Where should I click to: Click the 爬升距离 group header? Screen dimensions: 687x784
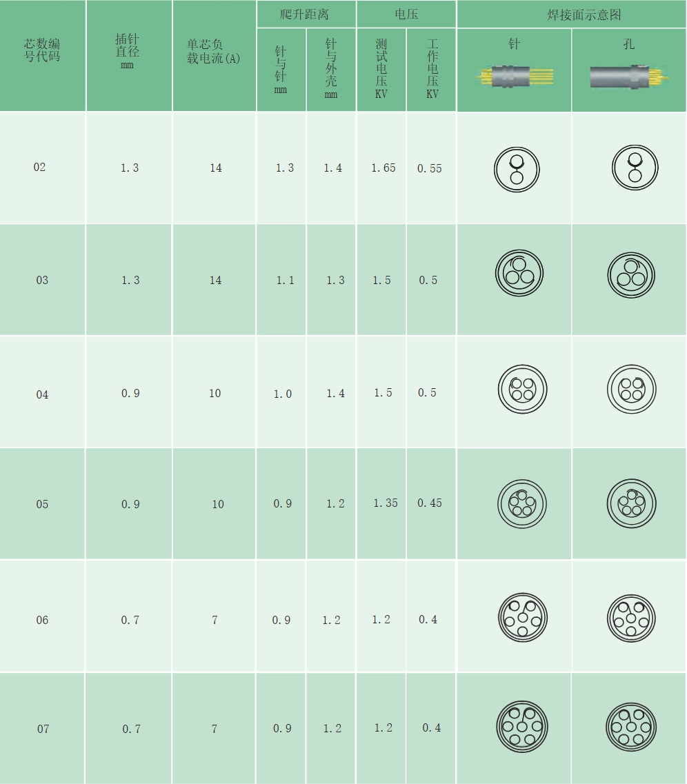pyautogui.click(x=305, y=14)
